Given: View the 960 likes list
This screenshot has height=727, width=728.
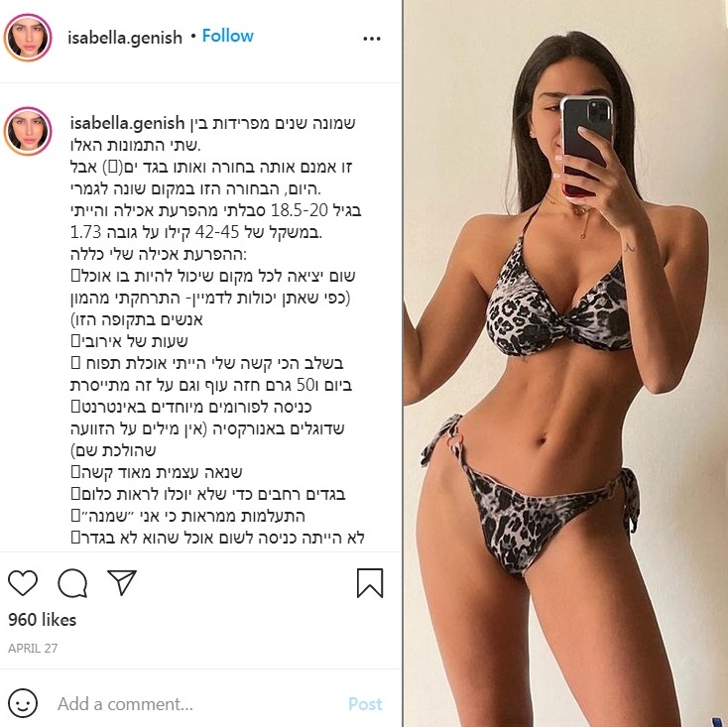Looking at the screenshot, I should [x=43, y=620].
